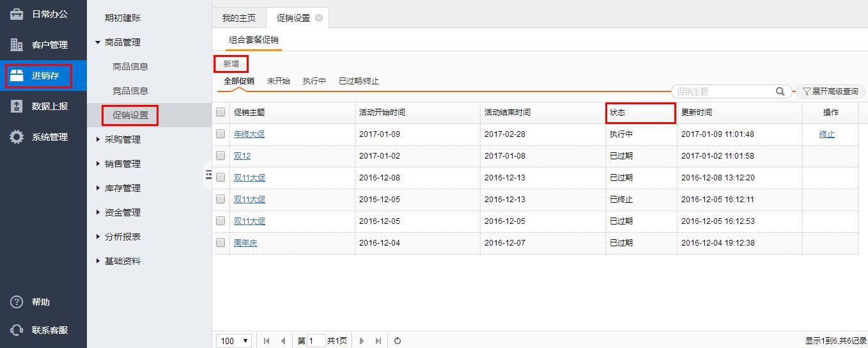This screenshot has height=348, width=868.
Task: Refresh the table with the reload icon
Action: click(x=398, y=341)
